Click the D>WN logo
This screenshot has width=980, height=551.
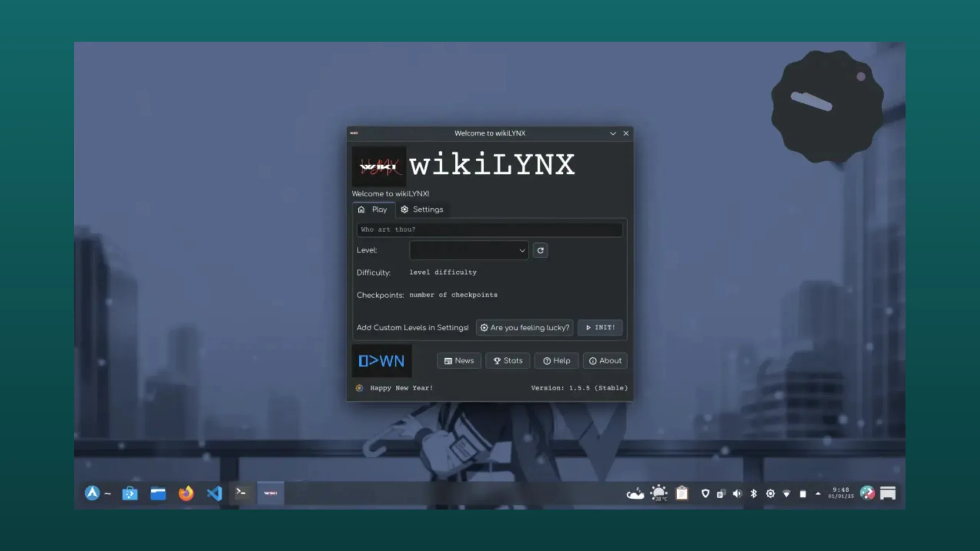(x=382, y=361)
